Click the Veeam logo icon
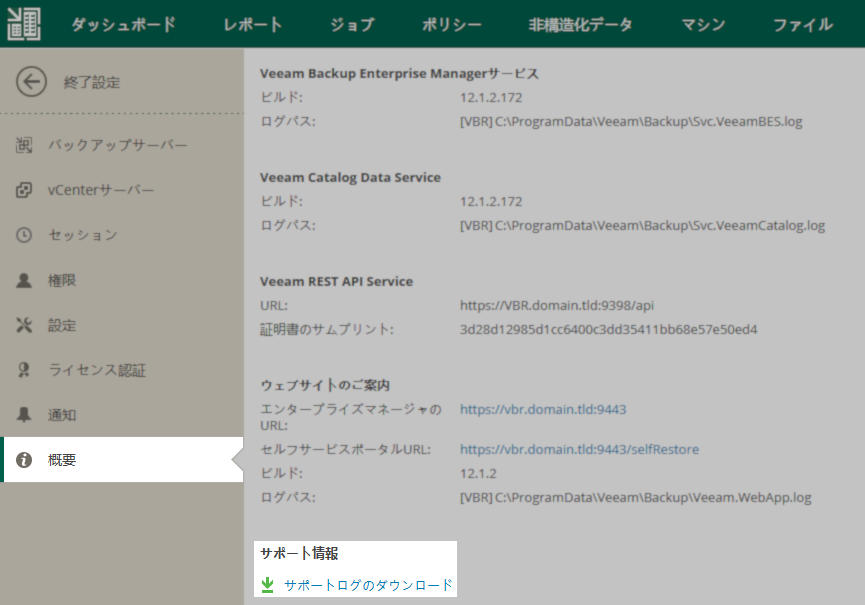This screenshot has height=605, width=865. 24,24
